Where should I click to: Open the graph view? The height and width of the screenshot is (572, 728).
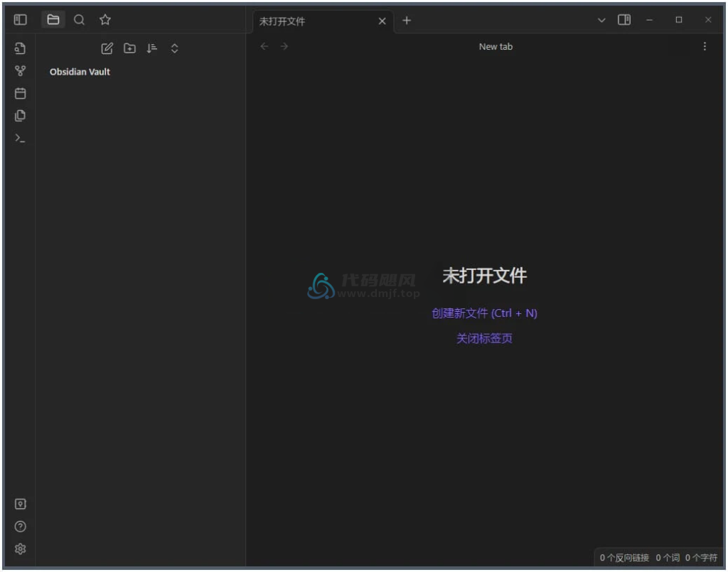tap(20, 71)
